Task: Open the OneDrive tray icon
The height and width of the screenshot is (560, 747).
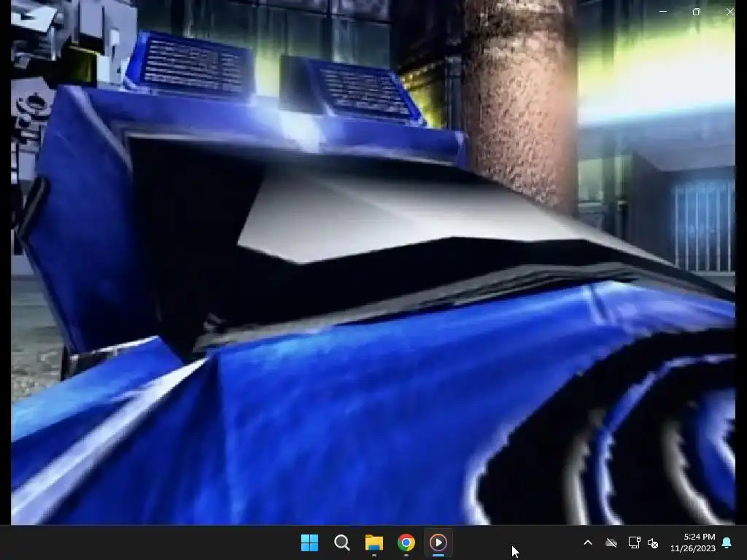Action: pyautogui.click(x=611, y=542)
